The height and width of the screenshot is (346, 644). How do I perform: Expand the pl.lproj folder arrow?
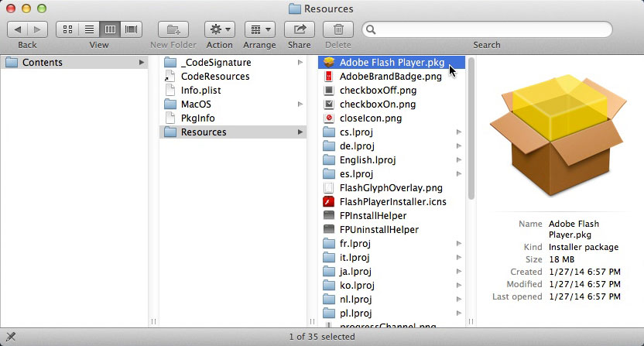pos(459,313)
